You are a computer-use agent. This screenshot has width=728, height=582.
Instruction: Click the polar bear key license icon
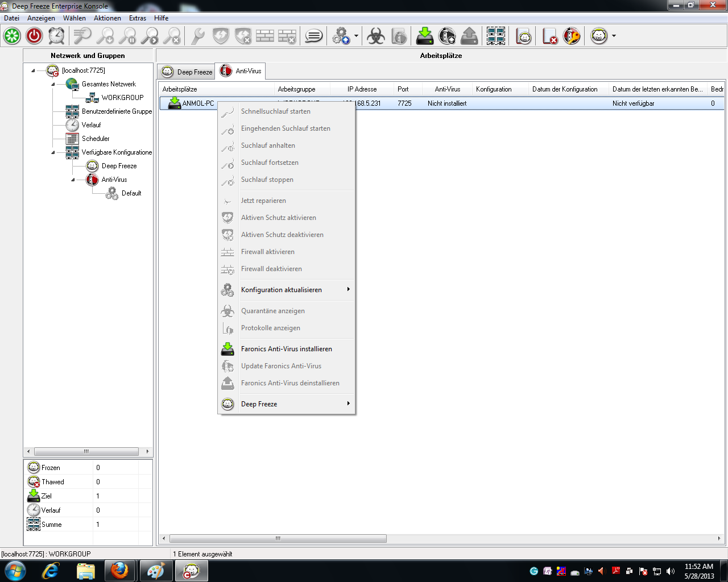pyautogui.click(x=572, y=36)
